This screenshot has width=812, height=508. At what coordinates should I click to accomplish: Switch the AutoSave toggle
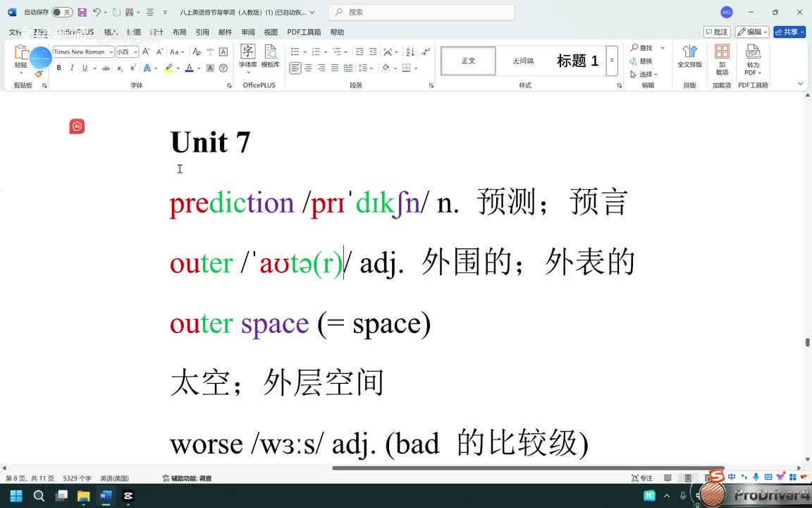(62, 12)
